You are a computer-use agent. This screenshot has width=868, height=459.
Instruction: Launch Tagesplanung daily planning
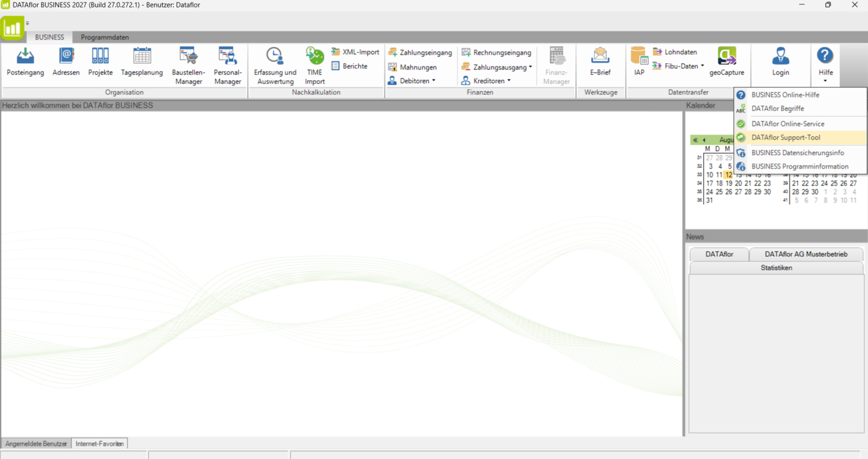[142, 62]
